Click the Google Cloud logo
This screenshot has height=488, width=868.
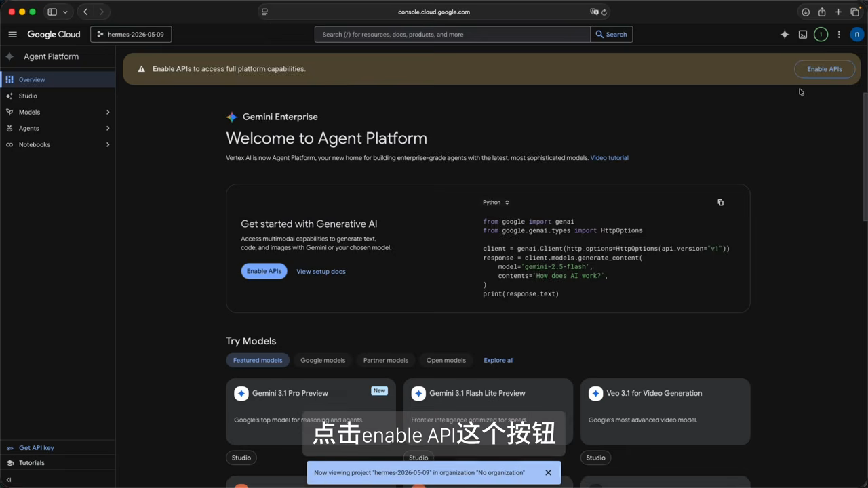tap(54, 34)
